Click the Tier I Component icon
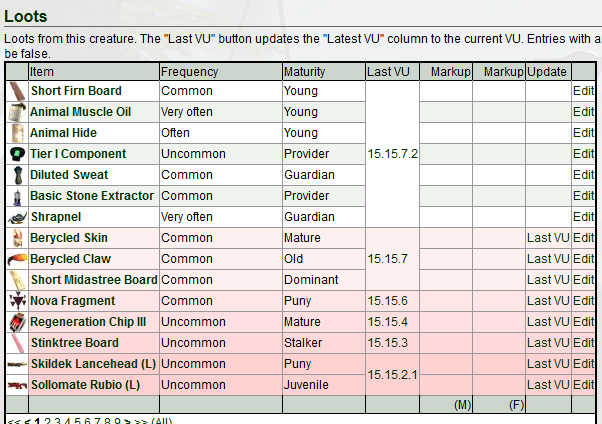This screenshot has height=424, width=602. [x=17, y=154]
